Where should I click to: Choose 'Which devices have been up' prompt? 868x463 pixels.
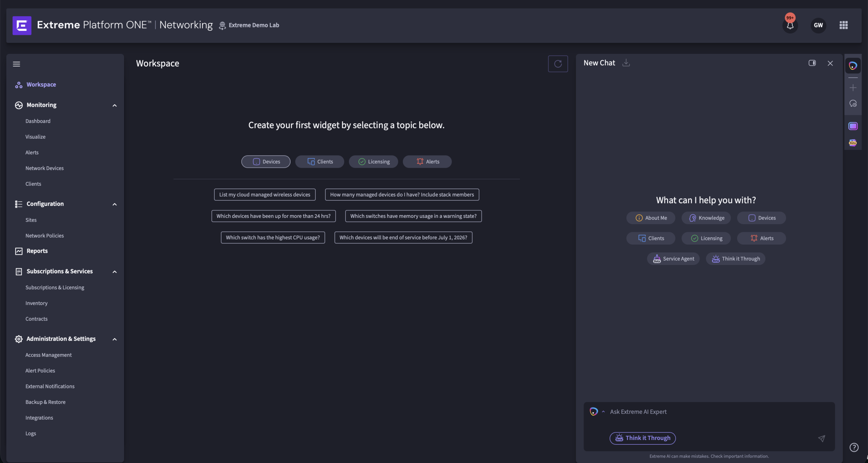pyautogui.click(x=274, y=216)
